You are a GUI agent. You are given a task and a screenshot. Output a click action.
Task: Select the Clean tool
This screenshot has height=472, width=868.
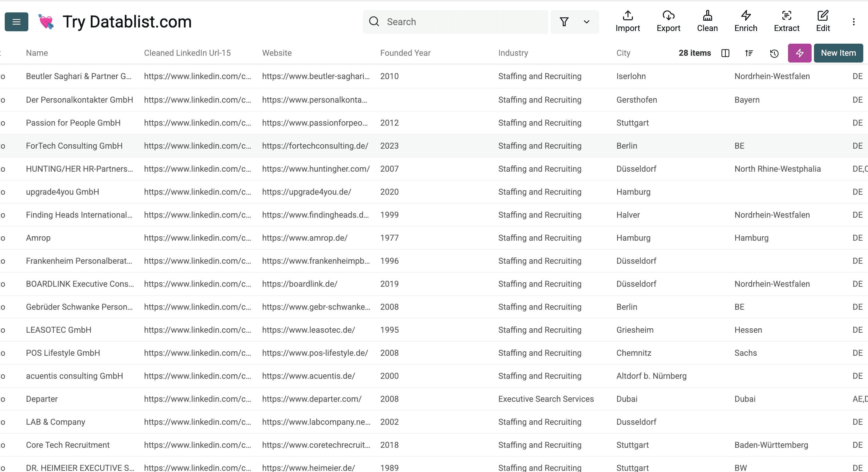click(x=707, y=21)
